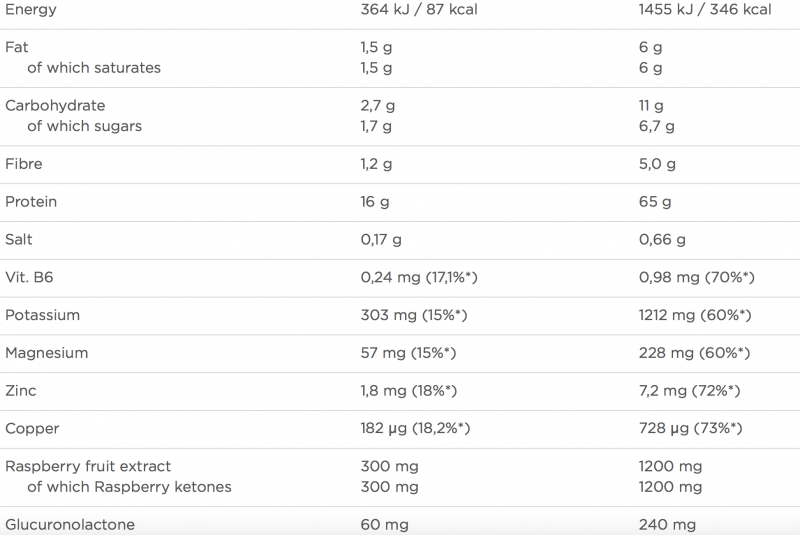Click the Energy row label
Viewport: 800px width, 535px height.
(30, 10)
